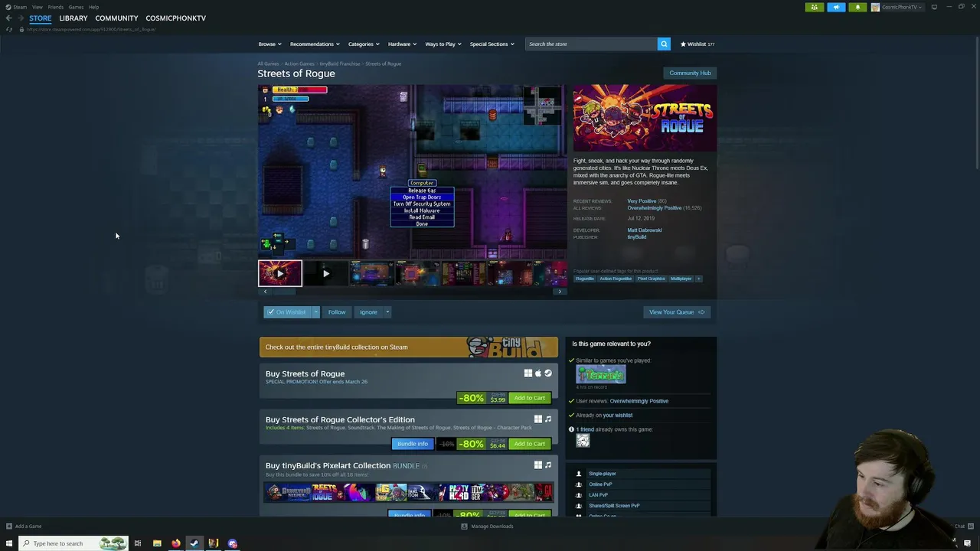Click the Windows icon on Pixelart Collection bundle

[x=538, y=465]
